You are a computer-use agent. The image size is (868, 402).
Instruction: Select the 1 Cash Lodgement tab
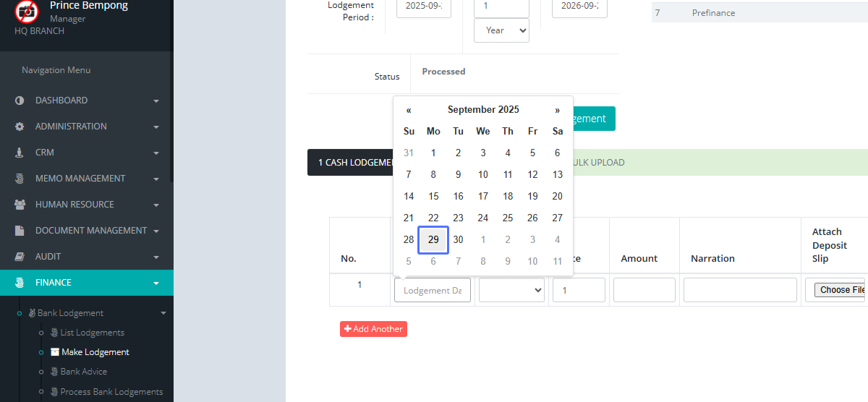(350, 163)
